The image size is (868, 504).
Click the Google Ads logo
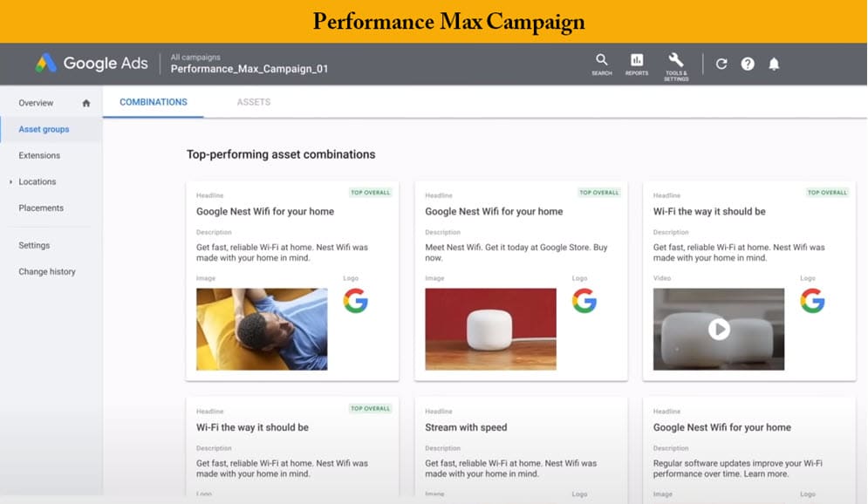click(x=92, y=64)
